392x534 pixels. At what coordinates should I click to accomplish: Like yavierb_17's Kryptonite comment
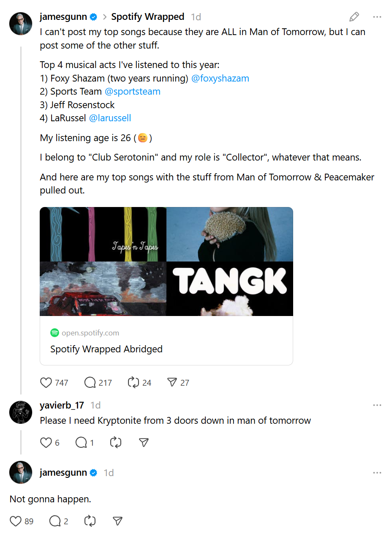46,442
